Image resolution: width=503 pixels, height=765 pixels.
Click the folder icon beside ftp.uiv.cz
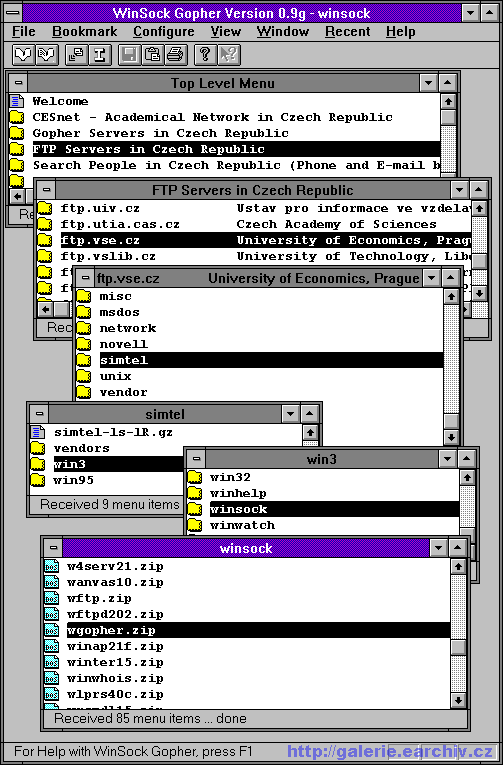coord(45,209)
